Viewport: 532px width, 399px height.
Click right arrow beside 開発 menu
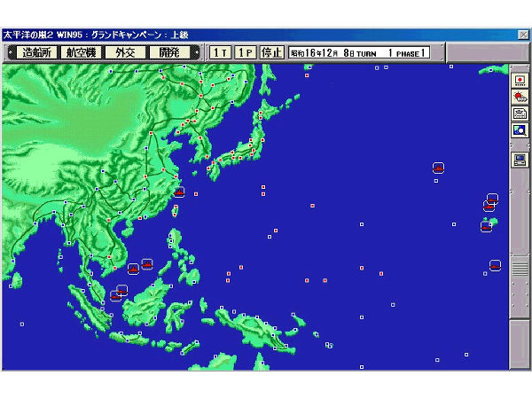[195, 52]
